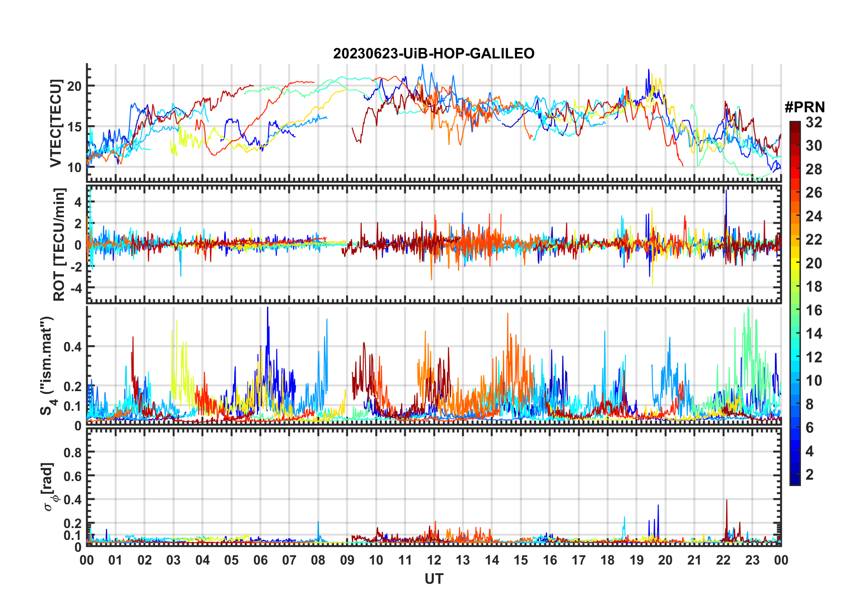
Task: Click hour 09 on the UT axis
Action: [347, 560]
